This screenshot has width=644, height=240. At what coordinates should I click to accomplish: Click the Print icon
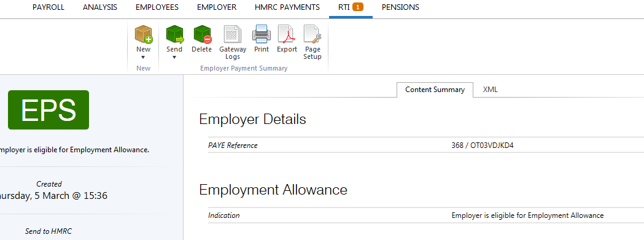pyautogui.click(x=261, y=34)
